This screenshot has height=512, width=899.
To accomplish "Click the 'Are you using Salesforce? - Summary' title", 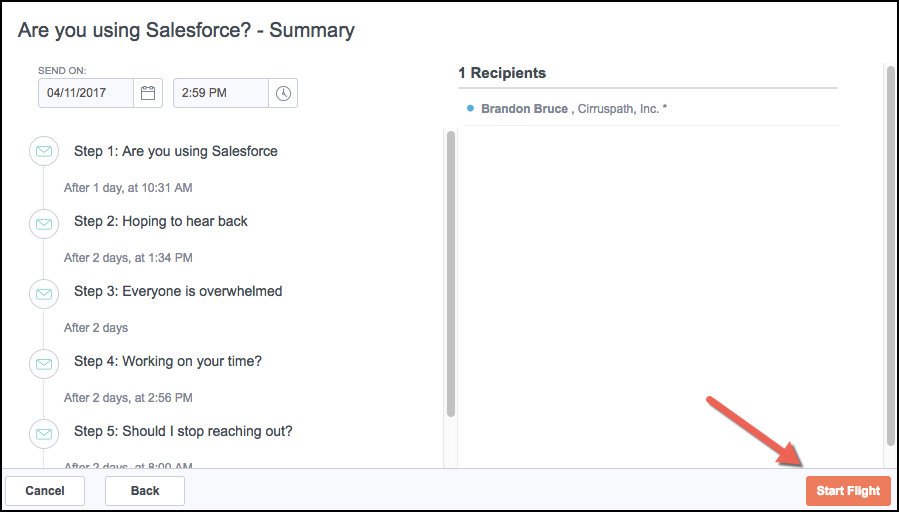I will coord(186,30).
